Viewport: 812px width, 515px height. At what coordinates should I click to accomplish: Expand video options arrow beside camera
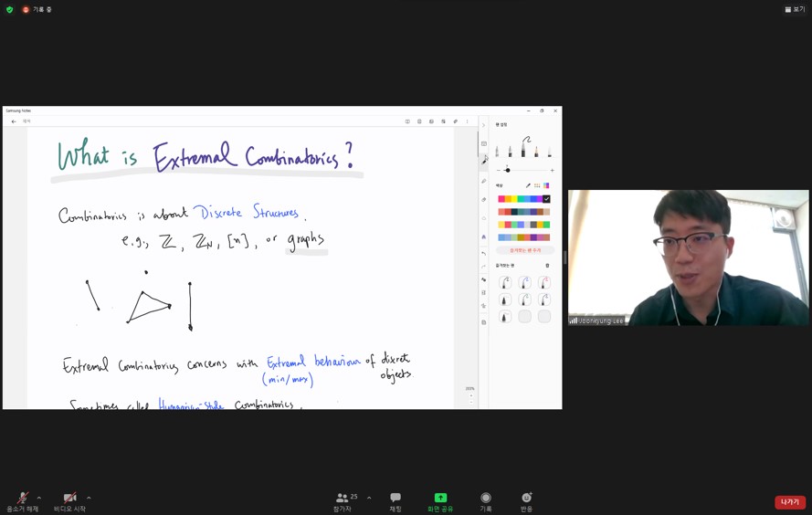click(89, 498)
